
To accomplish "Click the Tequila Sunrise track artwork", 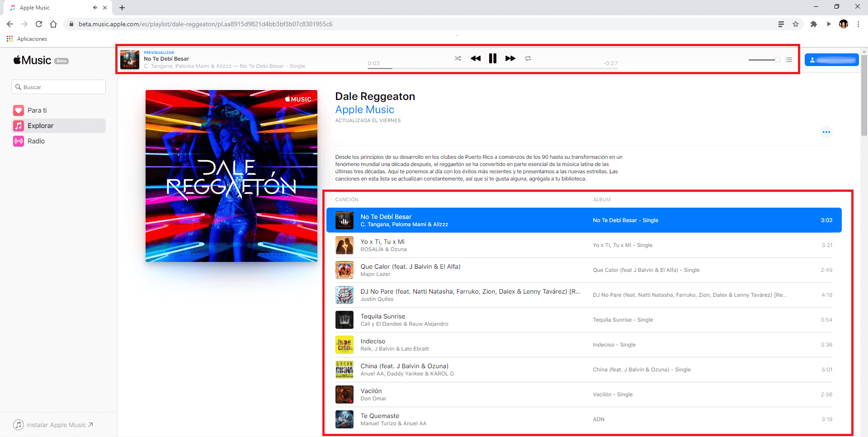I will click(x=344, y=320).
